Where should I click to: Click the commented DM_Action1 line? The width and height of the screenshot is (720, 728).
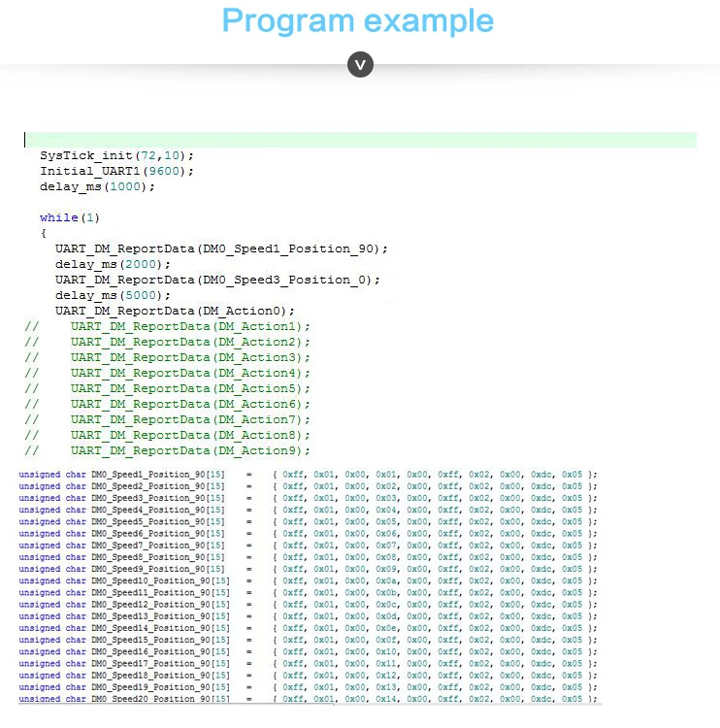(x=167, y=326)
